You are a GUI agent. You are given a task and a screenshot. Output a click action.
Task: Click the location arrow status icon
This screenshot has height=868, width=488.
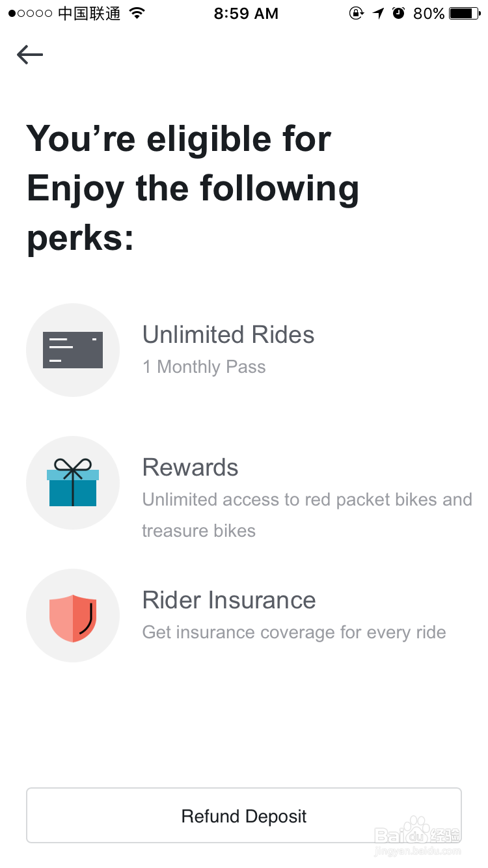(x=379, y=13)
